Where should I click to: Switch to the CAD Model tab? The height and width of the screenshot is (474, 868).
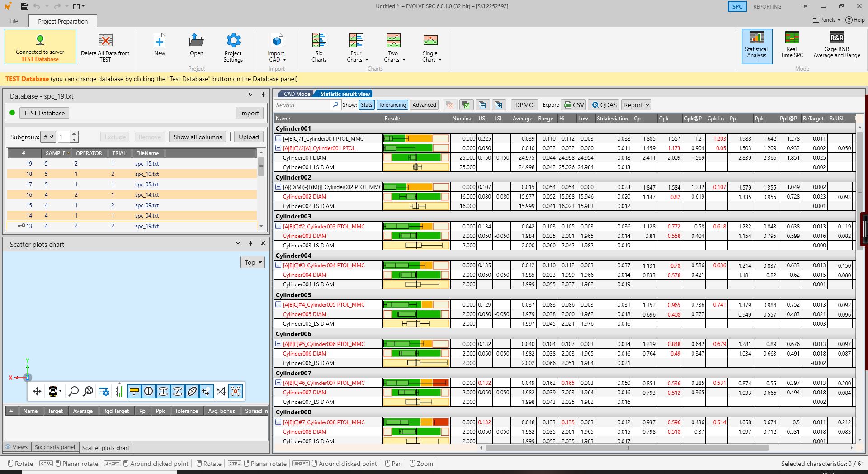pos(297,94)
